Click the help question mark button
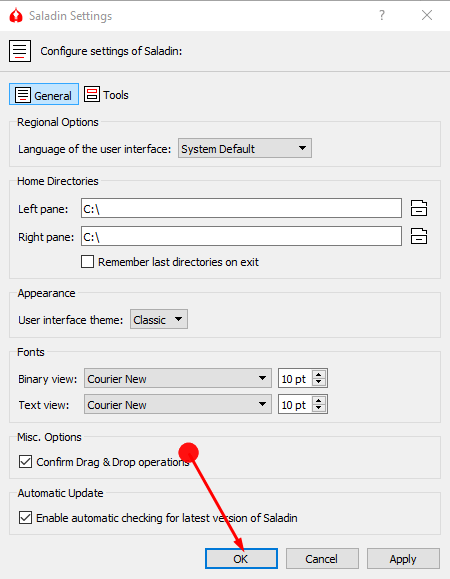 coord(382,16)
